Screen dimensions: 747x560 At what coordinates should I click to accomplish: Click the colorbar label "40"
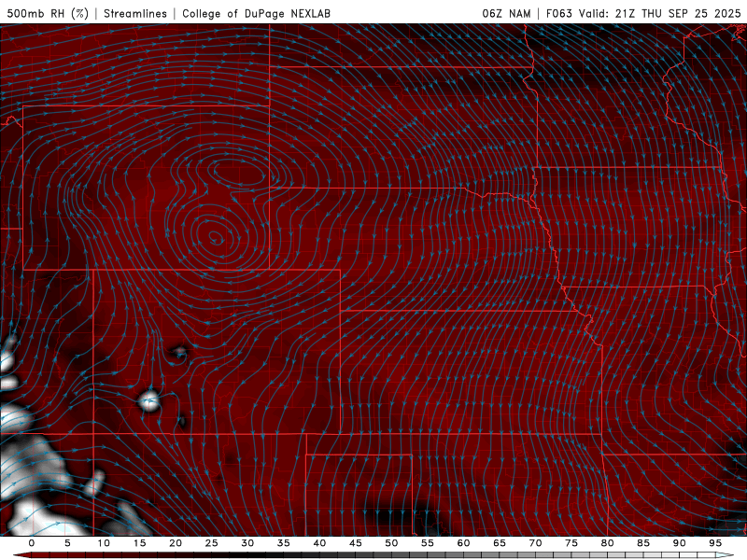coord(319,543)
